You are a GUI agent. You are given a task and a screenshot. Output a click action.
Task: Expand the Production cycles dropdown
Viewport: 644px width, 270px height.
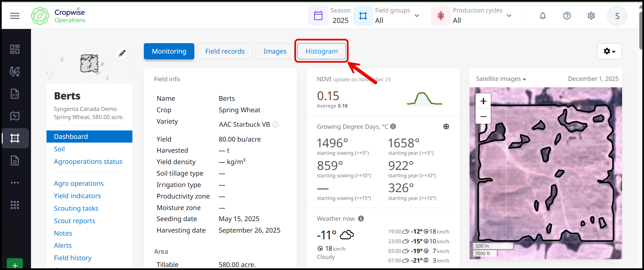pyautogui.click(x=509, y=16)
